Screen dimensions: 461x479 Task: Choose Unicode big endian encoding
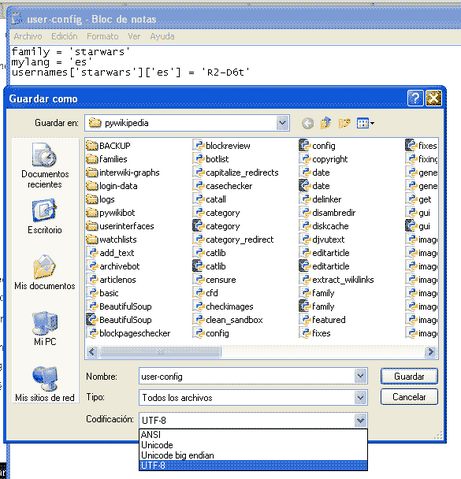(253, 455)
